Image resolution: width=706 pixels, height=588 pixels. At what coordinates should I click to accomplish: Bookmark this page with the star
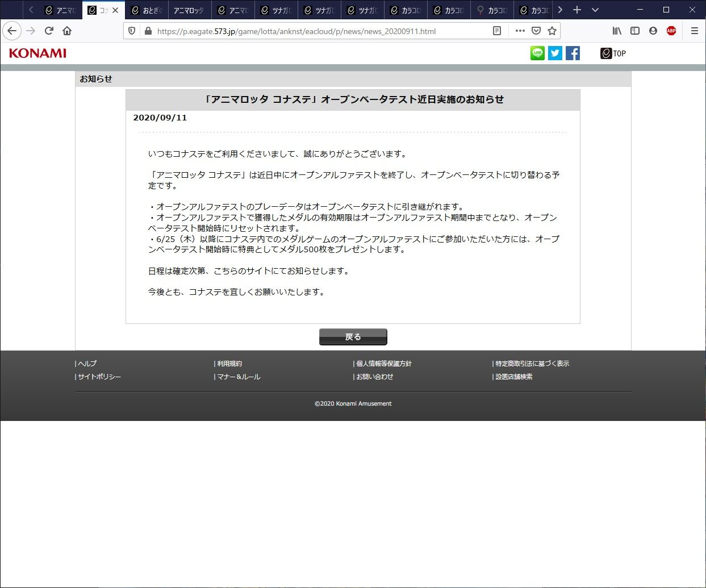pyautogui.click(x=552, y=31)
